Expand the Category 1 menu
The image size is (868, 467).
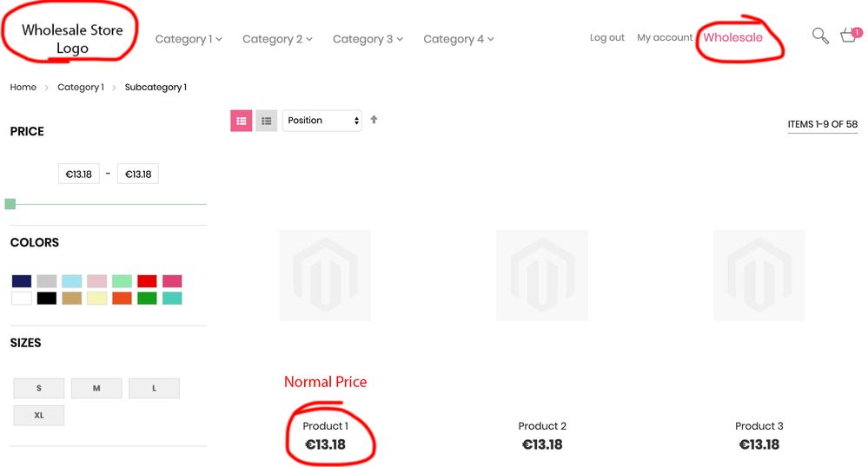point(189,39)
